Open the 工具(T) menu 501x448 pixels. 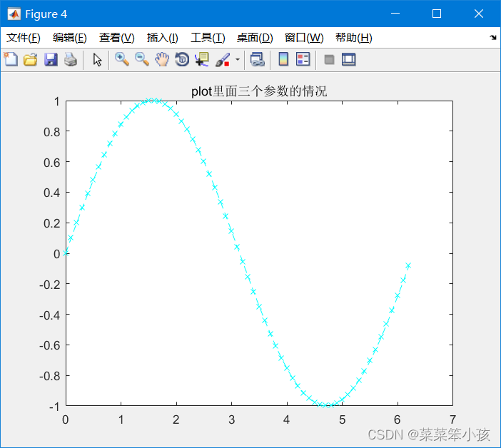208,38
